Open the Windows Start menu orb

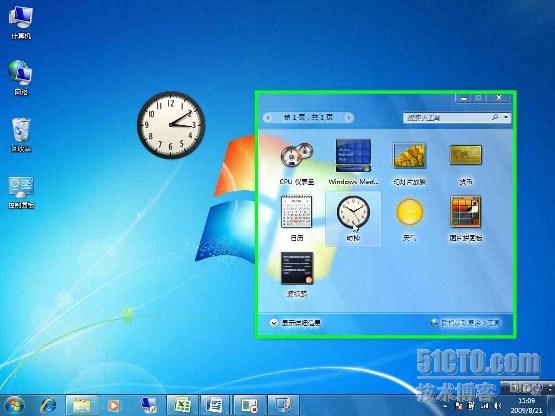click(14, 405)
